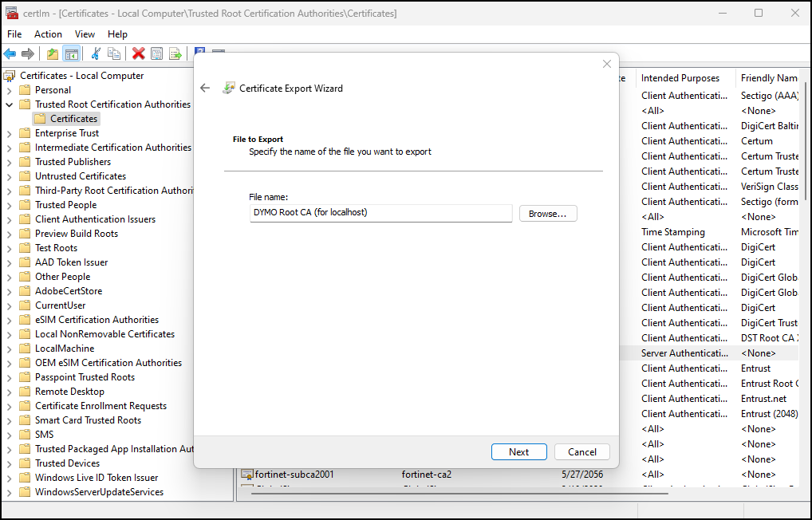Screen dimensions: 812x520
Task: Open the Action menu
Action: pos(48,34)
